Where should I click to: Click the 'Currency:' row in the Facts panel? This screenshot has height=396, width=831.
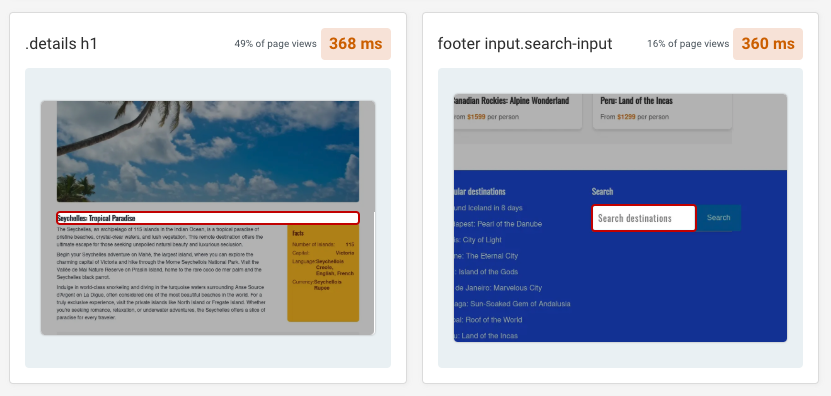(x=323, y=285)
